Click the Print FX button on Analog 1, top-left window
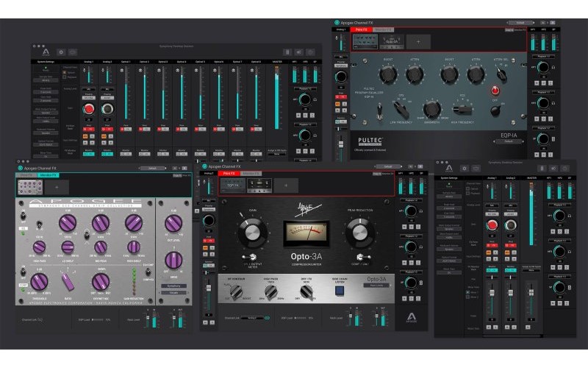This screenshot has width=588, height=368. (88, 130)
